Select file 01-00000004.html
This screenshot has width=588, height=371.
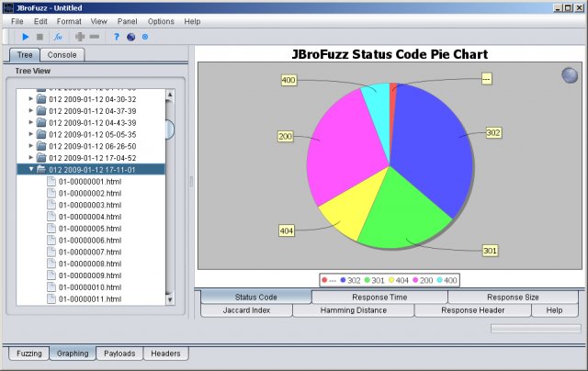point(90,217)
